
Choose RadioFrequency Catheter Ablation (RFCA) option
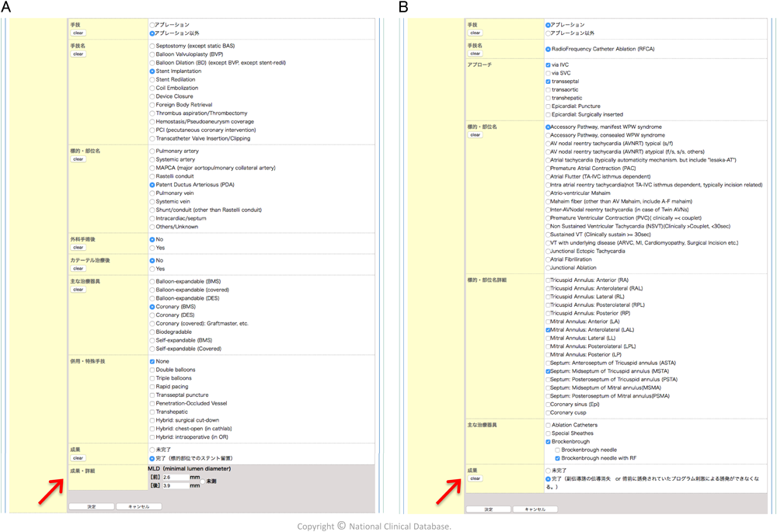(x=548, y=49)
